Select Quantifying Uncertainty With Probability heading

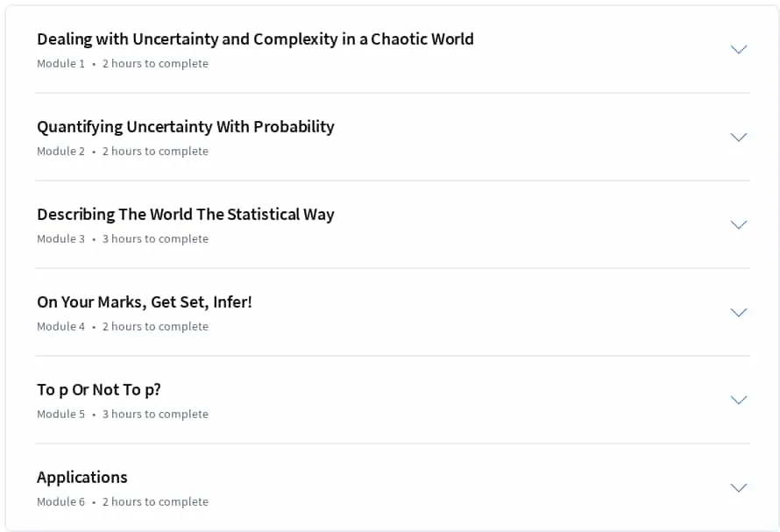tap(186, 127)
